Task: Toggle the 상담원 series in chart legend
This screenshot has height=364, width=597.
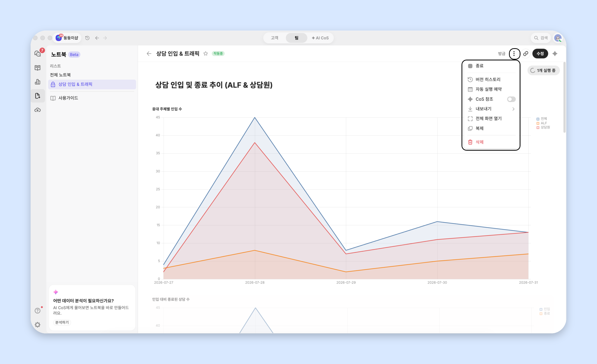Action: [543, 127]
